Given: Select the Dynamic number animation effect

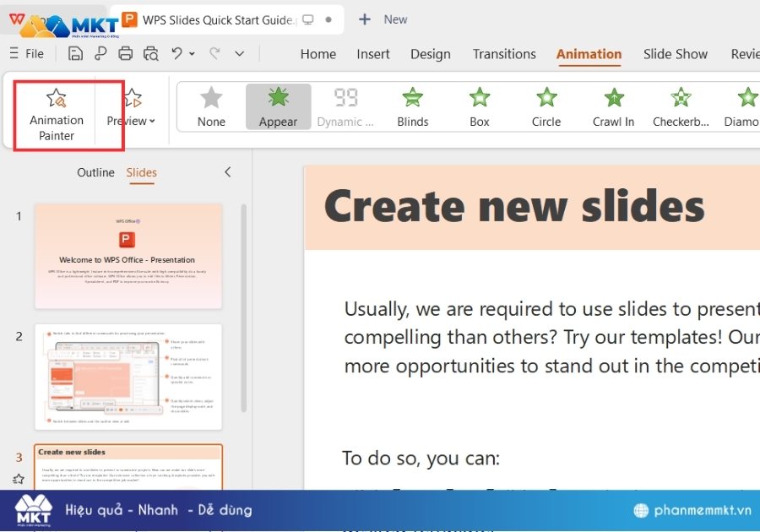Looking at the screenshot, I should click(x=345, y=106).
